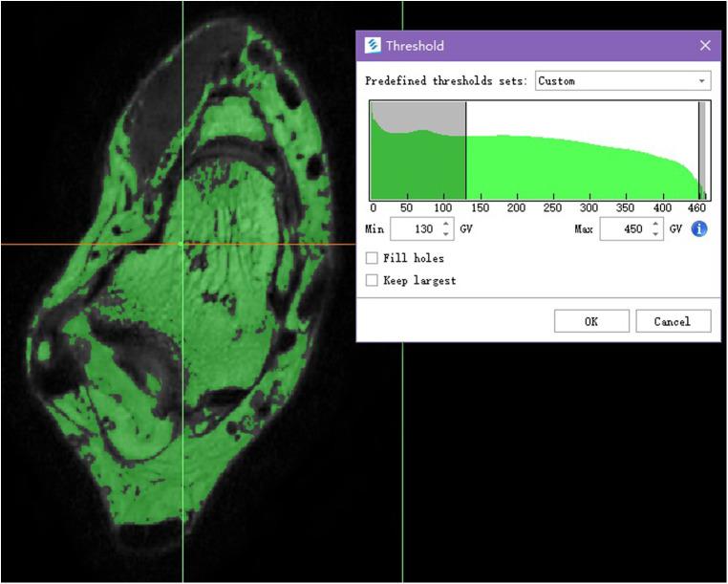Click the blue info icon beside Max GV
Viewport: 728px width, 584px height.
(x=699, y=229)
